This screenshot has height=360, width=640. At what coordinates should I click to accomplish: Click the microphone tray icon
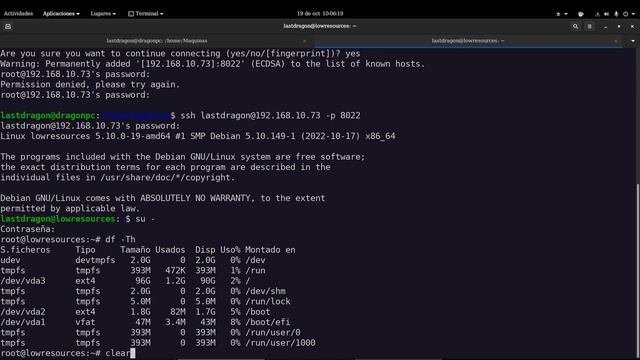[616, 14]
